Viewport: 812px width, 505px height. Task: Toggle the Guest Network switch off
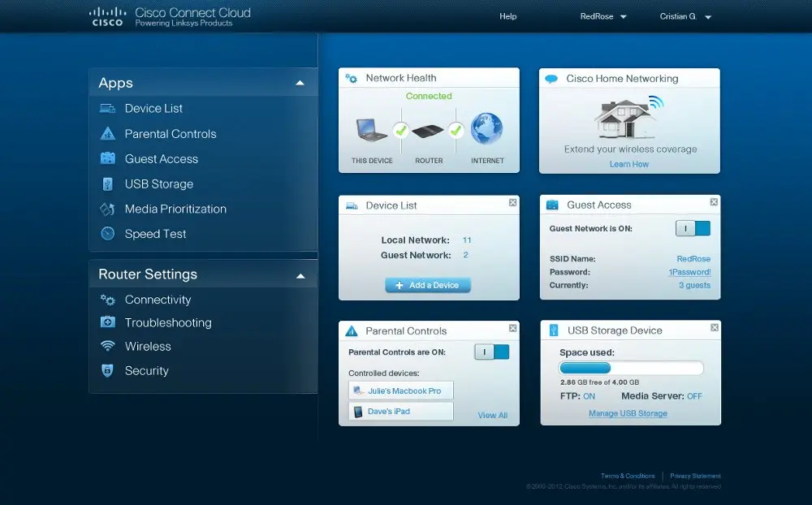click(693, 228)
